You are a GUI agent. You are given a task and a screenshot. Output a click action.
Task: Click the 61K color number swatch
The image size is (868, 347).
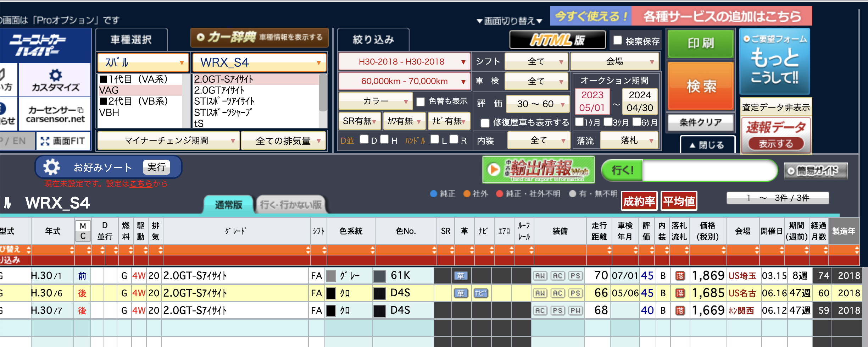point(379,276)
